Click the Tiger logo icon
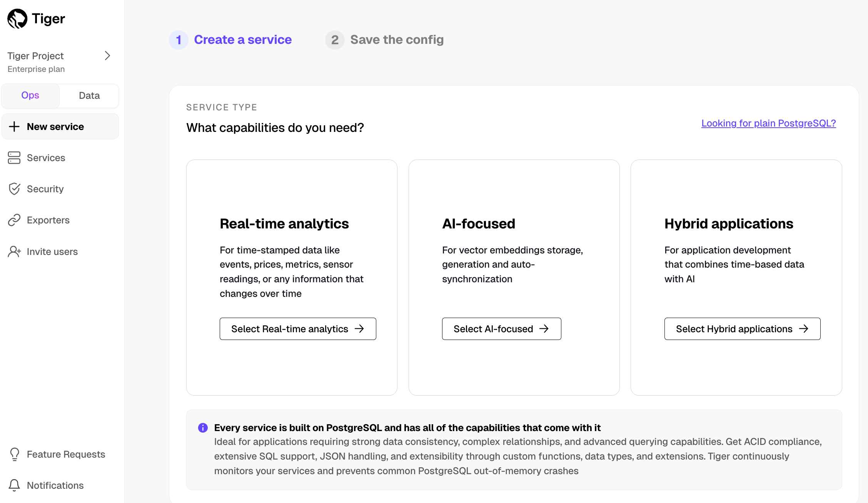 tap(17, 18)
